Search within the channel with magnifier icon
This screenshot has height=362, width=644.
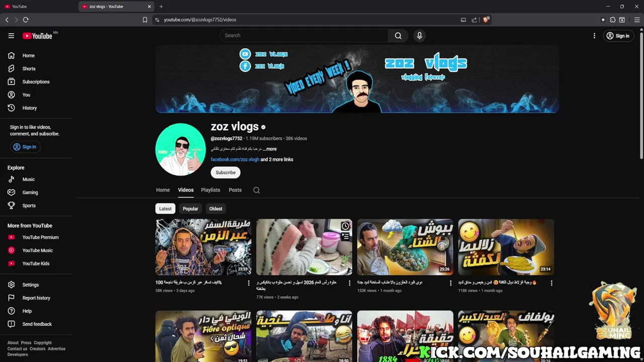click(x=257, y=190)
